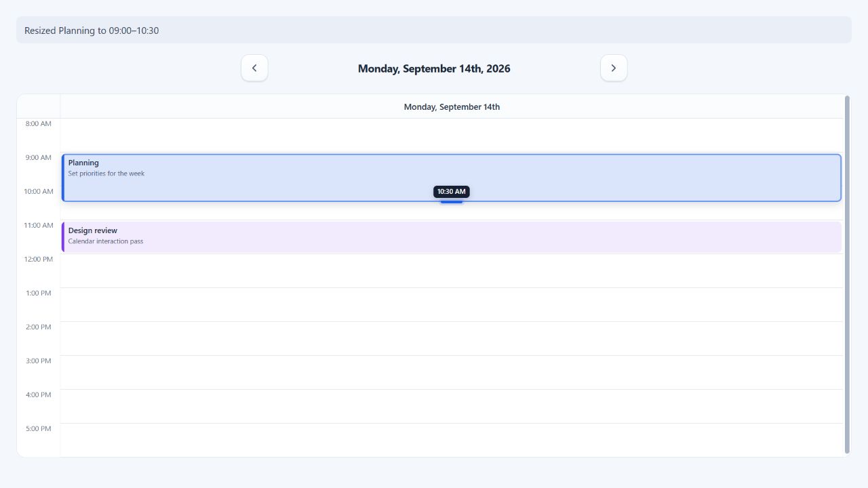Click the '4:00 PM' time label
This screenshot has width=868, height=488.
[x=38, y=395]
